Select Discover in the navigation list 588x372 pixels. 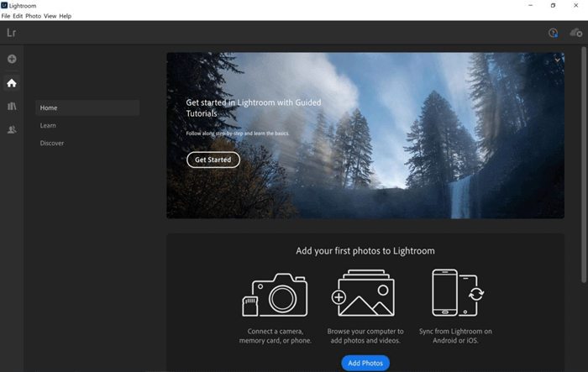(x=52, y=144)
